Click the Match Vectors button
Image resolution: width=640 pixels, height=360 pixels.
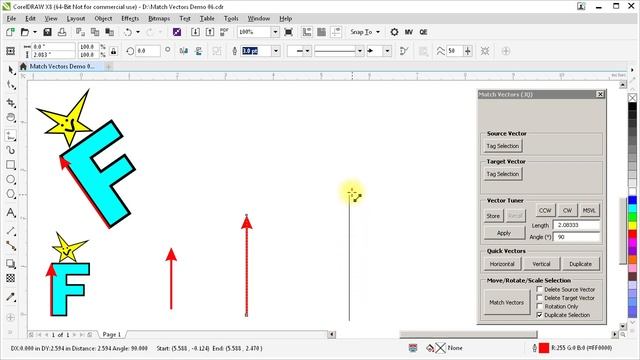pyautogui.click(x=506, y=302)
